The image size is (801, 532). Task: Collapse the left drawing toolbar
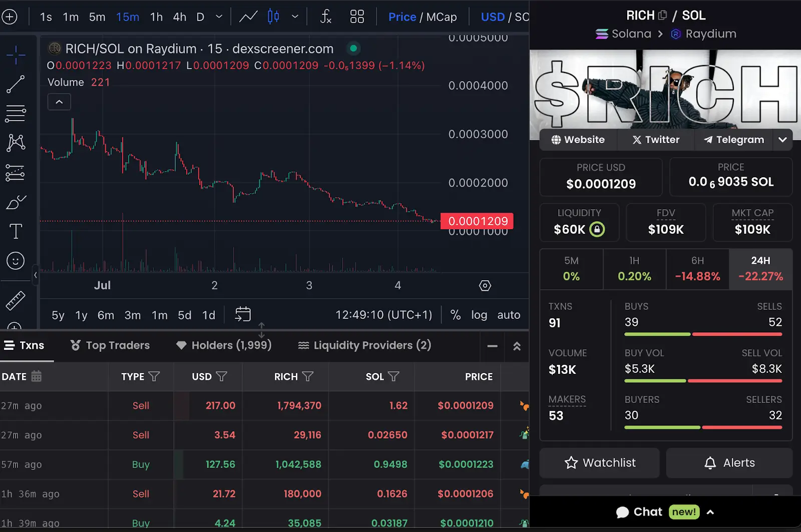(36, 275)
